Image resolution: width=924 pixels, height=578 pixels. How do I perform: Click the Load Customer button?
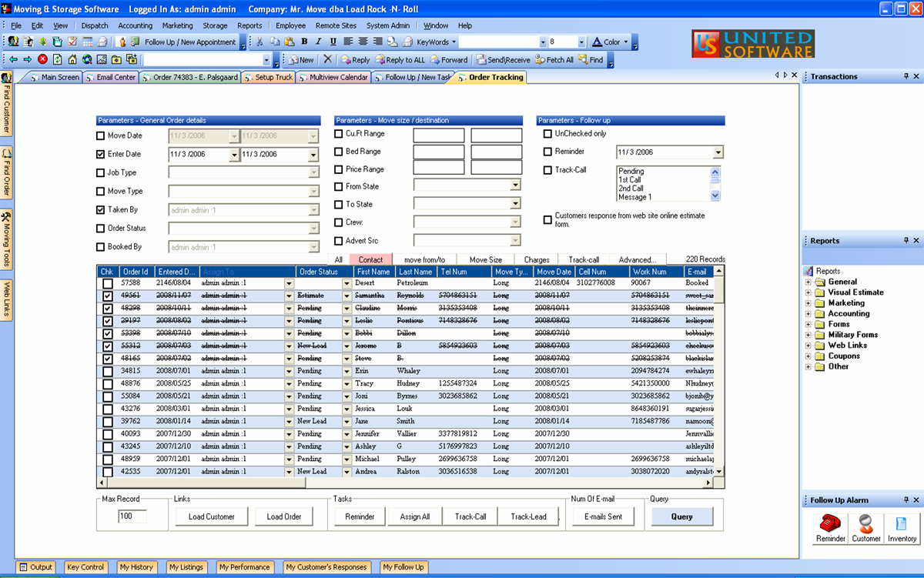coord(212,516)
